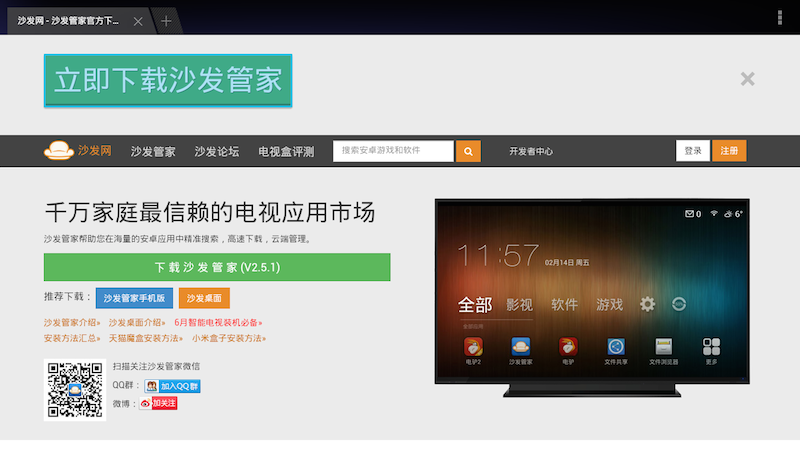Select the 游戏 tab on TV screen
Image resolution: width=800 pixels, height=450 pixels.
tap(609, 305)
